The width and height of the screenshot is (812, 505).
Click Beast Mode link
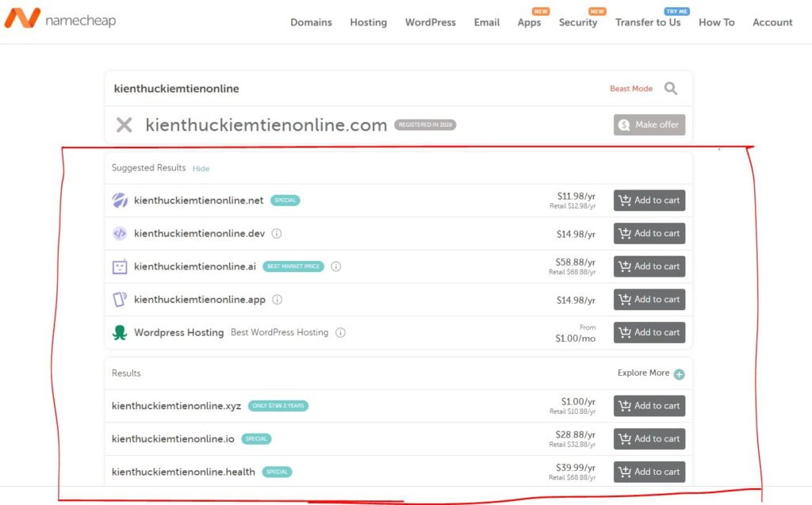click(x=631, y=89)
